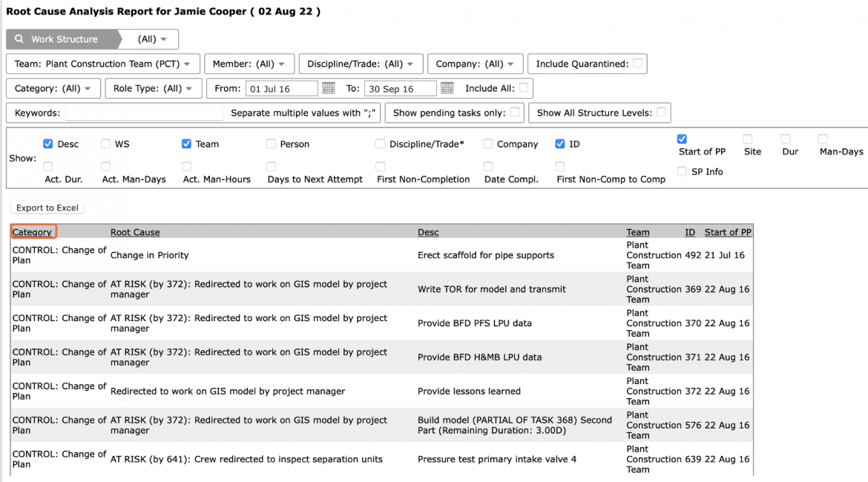This screenshot has height=482, width=868.
Task: Click the ID 639 cell
Action: coord(692,459)
